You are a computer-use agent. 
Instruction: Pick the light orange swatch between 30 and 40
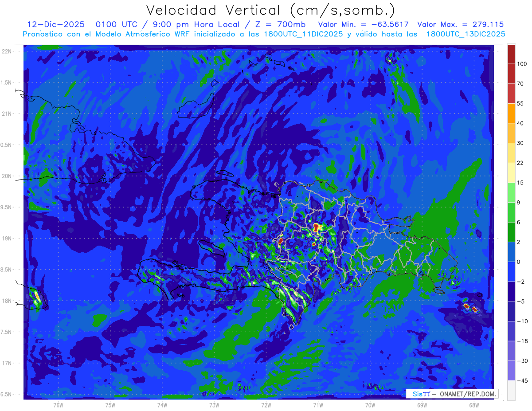[x=511, y=133]
